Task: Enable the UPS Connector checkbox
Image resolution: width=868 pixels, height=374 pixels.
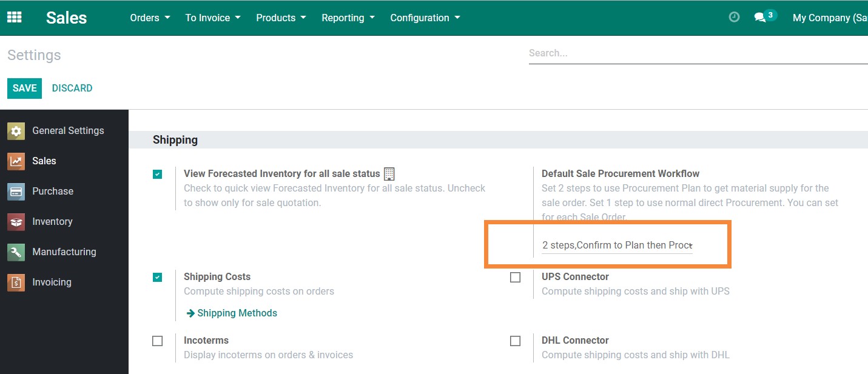Action: 516,278
